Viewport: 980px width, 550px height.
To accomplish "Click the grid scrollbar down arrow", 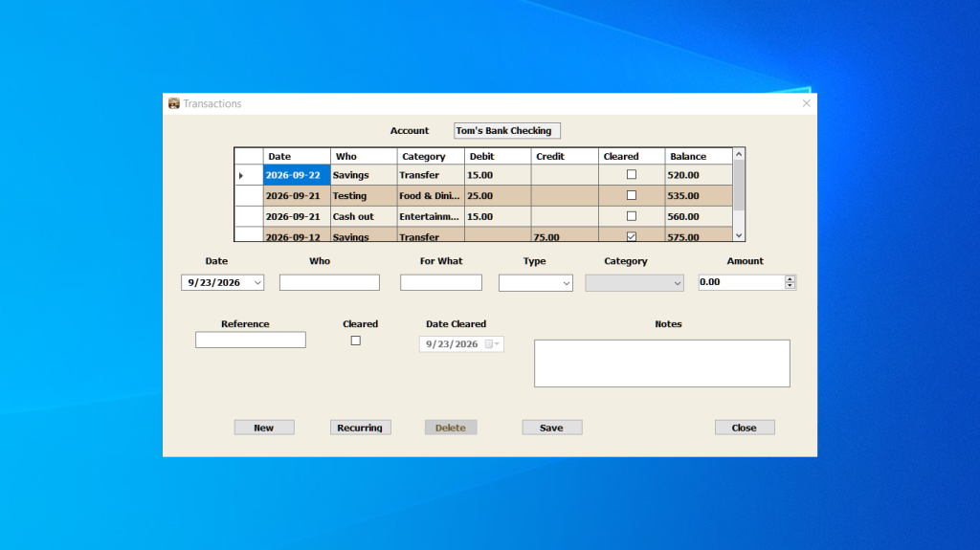I will tap(739, 235).
